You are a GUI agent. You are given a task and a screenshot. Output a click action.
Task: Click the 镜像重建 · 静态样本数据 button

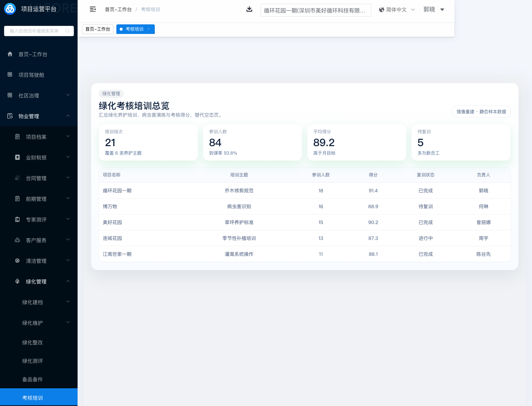point(481,112)
